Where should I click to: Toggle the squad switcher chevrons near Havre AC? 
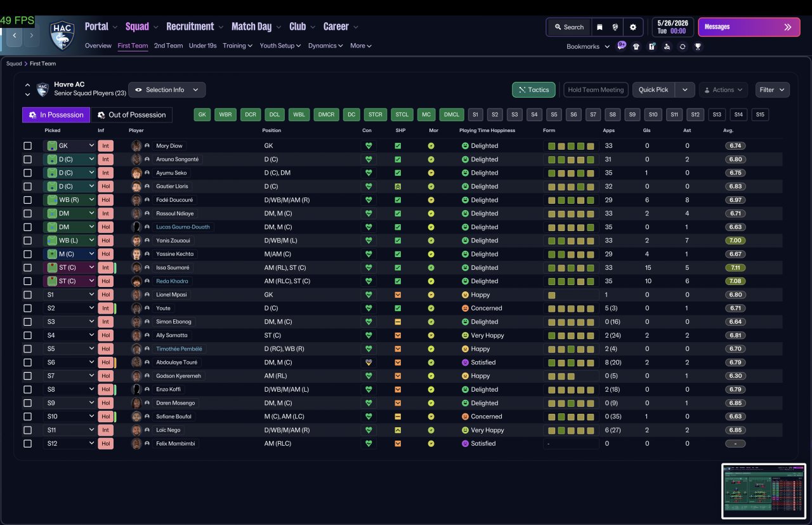[27, 90]
